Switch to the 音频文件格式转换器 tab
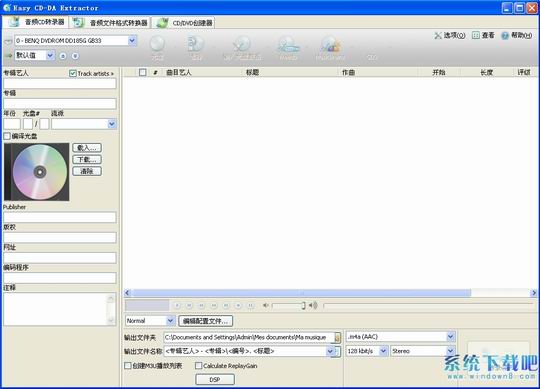The height and width of the screenshot is (389, 540). click(x=111, y=23)
